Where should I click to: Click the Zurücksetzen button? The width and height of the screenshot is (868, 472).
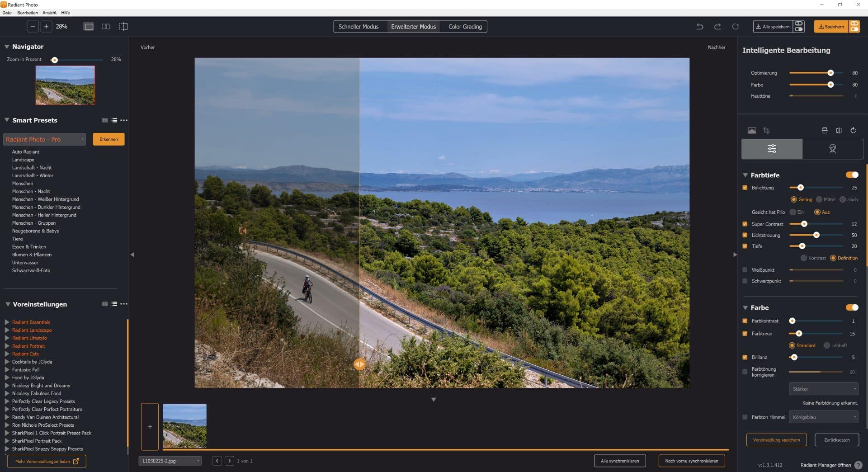(836, 440)
